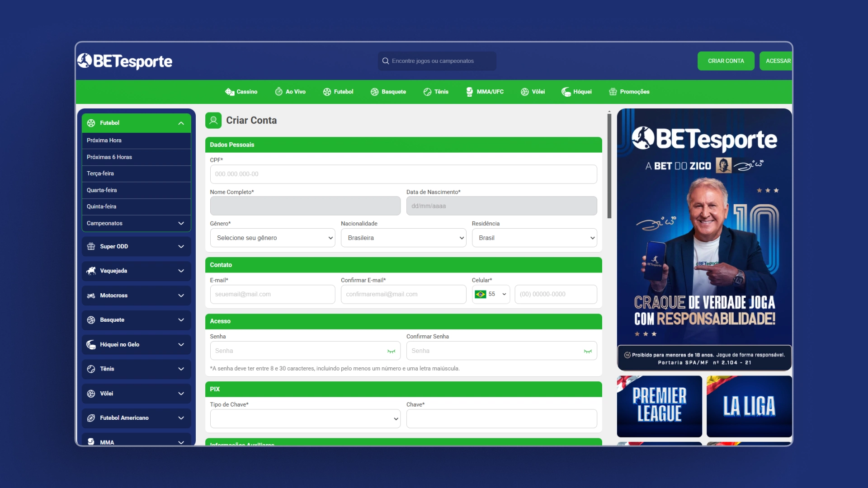Open the Próximas 6 Horas link
868x488 pixels.
pos(109,157)
